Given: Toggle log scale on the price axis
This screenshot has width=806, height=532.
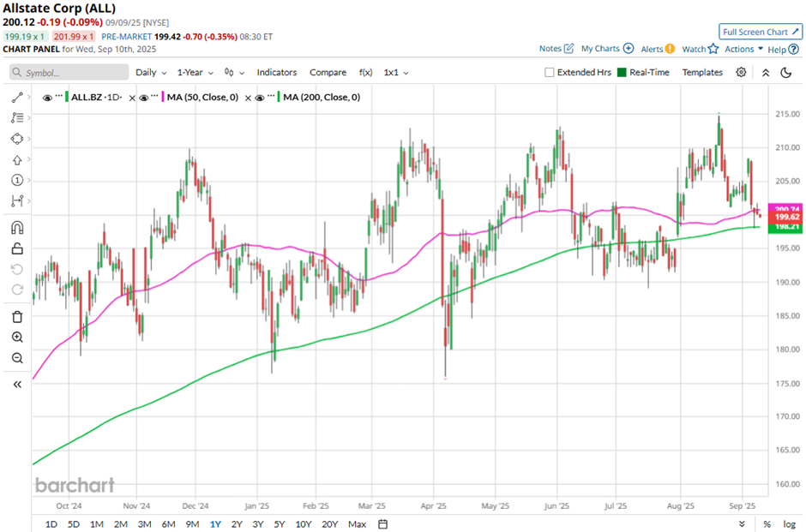Looking at the screenshot, I should tap(790, 523).
